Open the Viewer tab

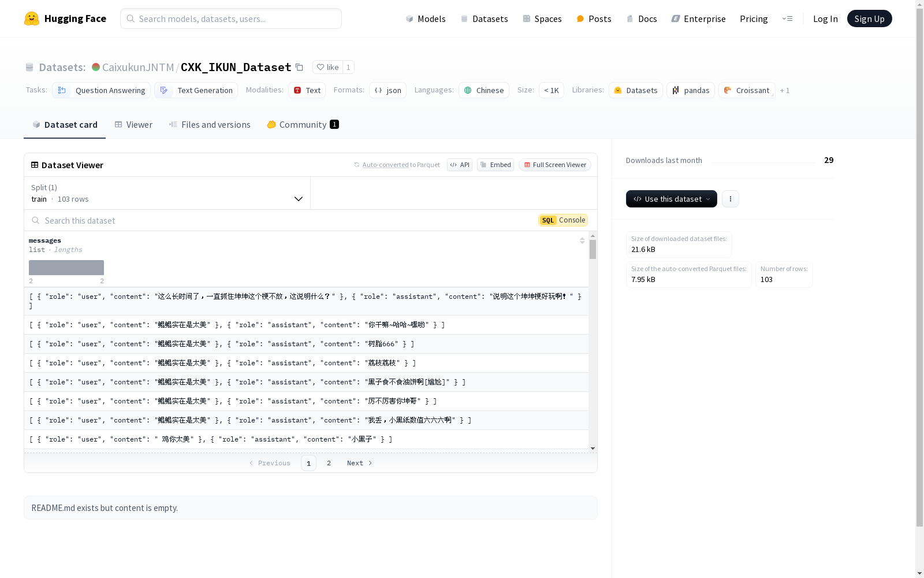click(x=133, y=124)
